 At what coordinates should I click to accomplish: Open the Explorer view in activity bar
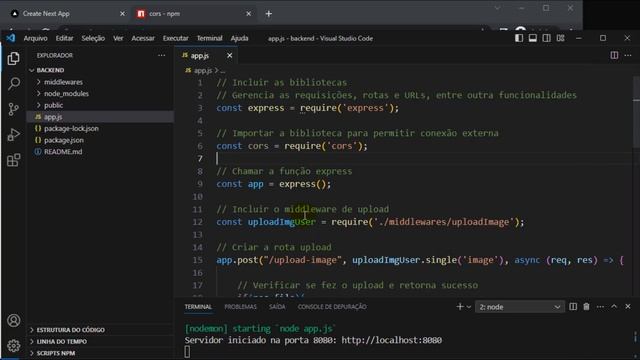point(13,58)
